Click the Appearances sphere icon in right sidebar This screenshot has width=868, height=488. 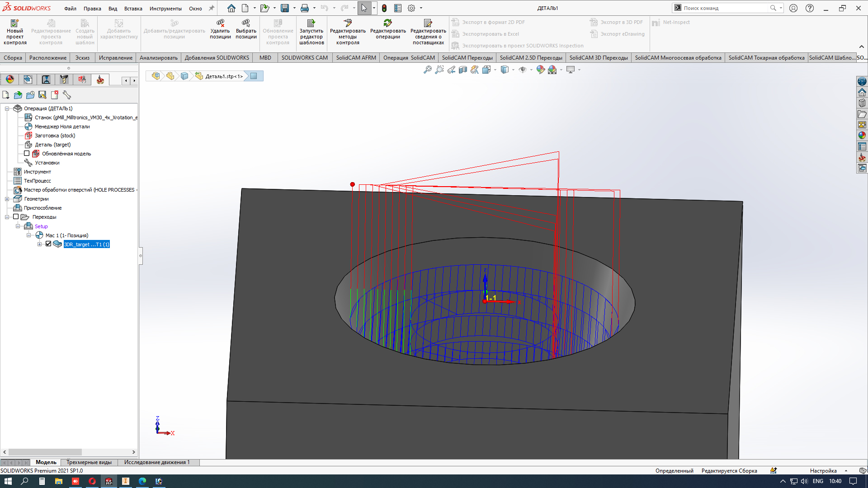(x=862, y=135)
